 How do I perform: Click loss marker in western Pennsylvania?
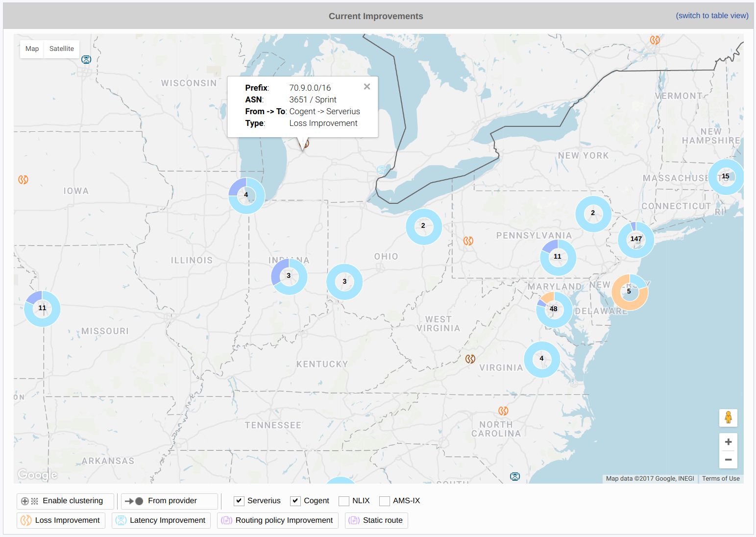coord(468,241)
